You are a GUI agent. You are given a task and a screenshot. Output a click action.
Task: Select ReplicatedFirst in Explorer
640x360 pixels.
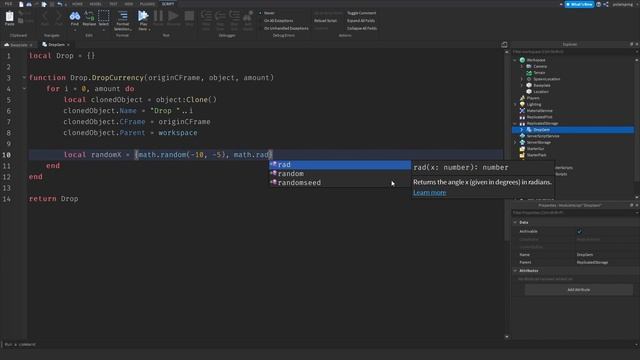(x=539, y=117)
